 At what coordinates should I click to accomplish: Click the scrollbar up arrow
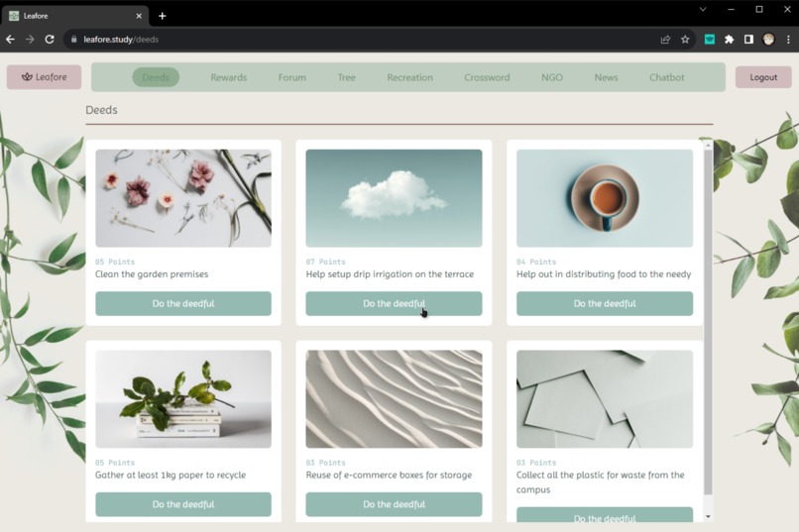708,145
